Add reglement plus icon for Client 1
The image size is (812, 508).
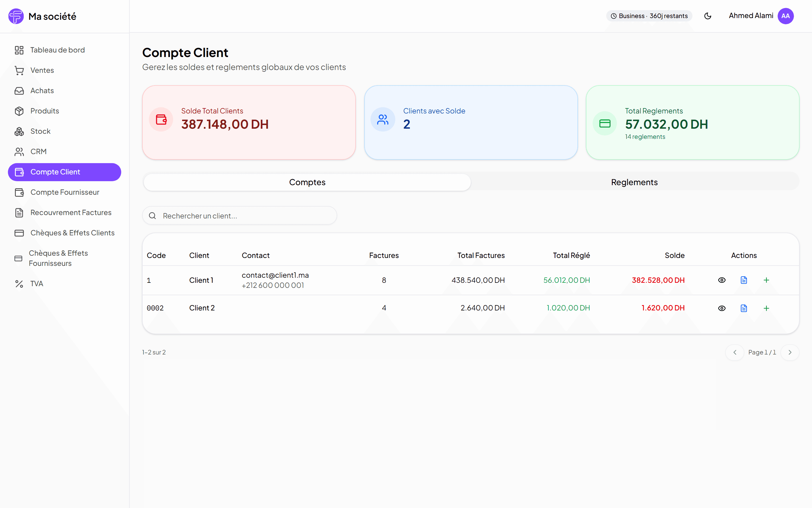coord(766,280)
